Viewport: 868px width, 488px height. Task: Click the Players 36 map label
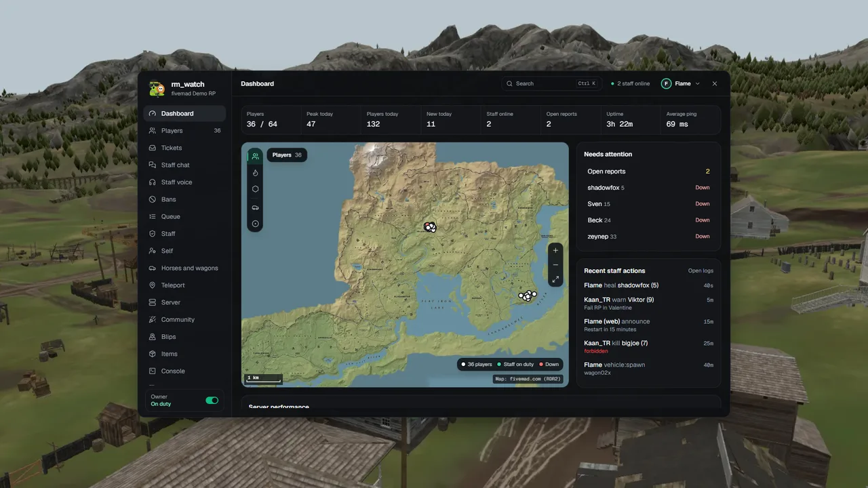click(287, 155)
